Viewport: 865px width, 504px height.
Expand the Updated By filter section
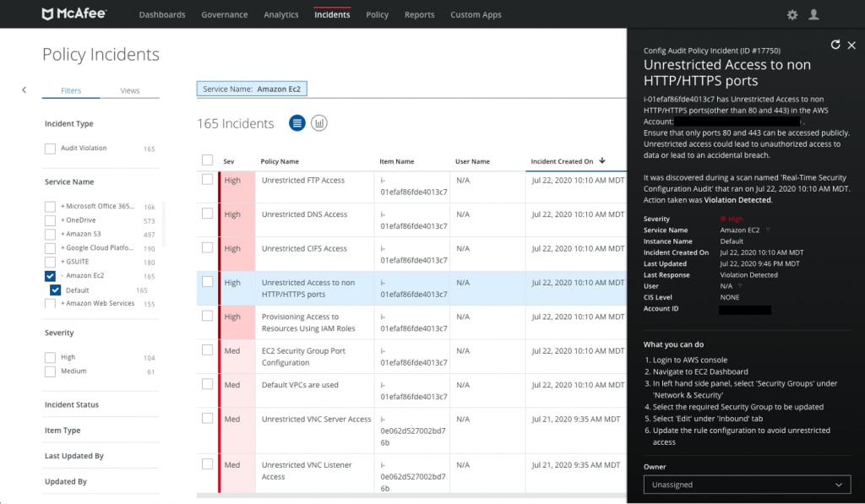click(66, 481)
